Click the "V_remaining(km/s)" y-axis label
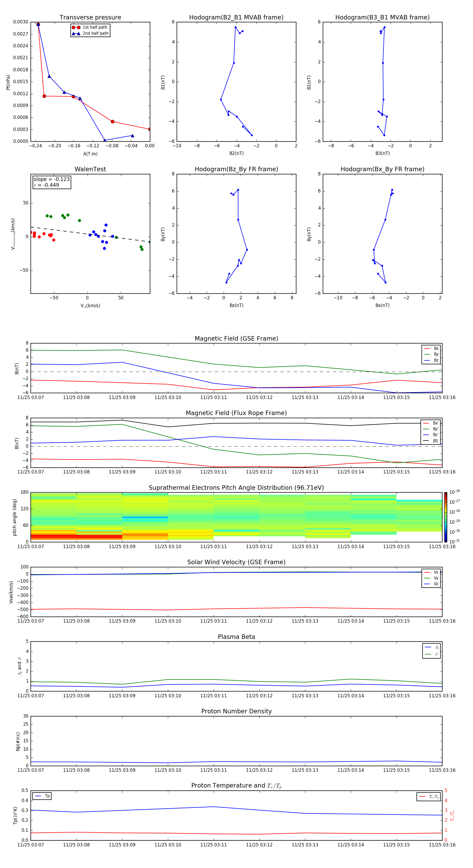The width and height of the screenshot is (473, 868). tap(13, 234)
